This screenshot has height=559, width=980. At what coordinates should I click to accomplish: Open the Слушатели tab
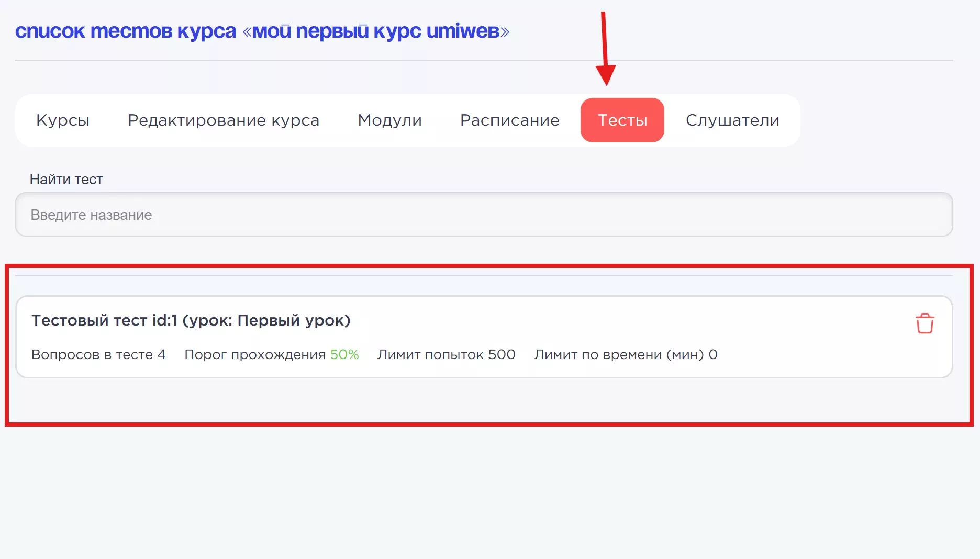732,120
